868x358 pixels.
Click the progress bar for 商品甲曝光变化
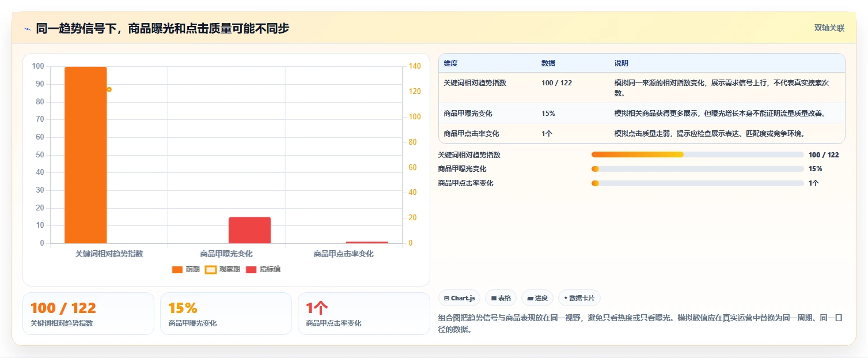click(x=698, y=169)
